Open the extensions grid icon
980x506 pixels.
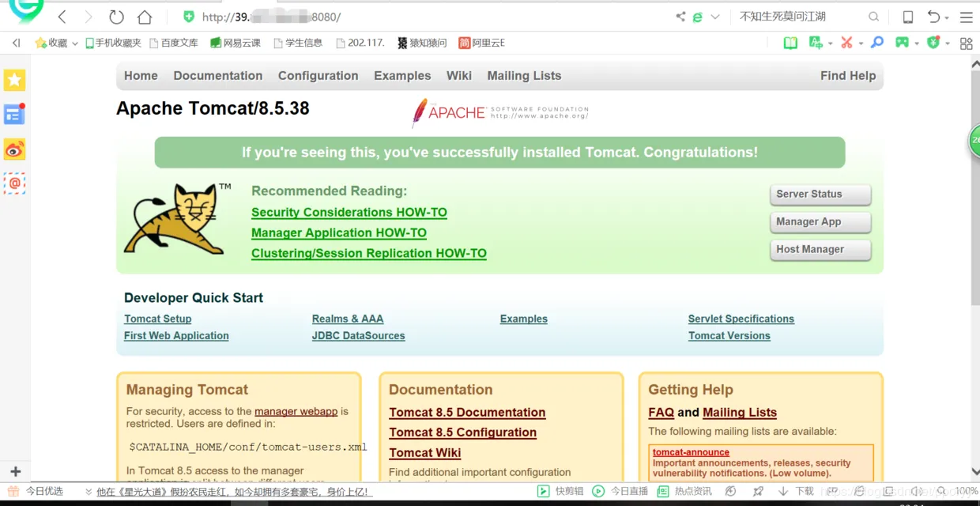[x=966, y=43]
